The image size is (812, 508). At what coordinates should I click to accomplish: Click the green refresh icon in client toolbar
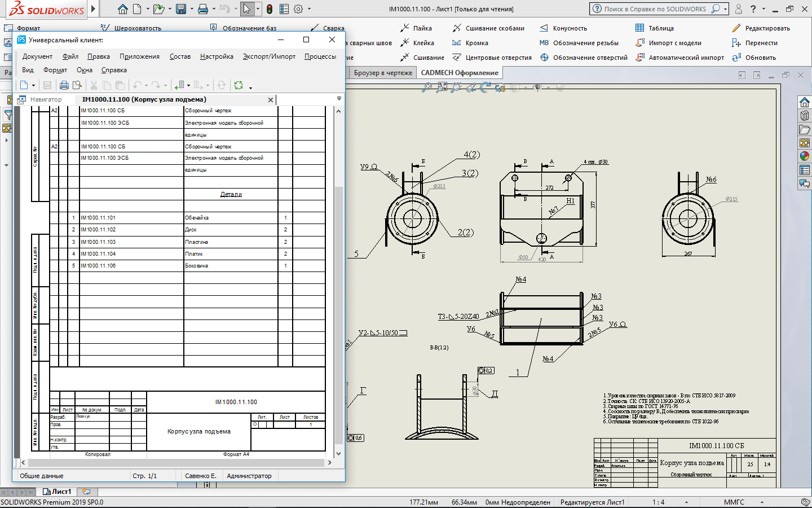pyautogui.click(x=239, y=85)
